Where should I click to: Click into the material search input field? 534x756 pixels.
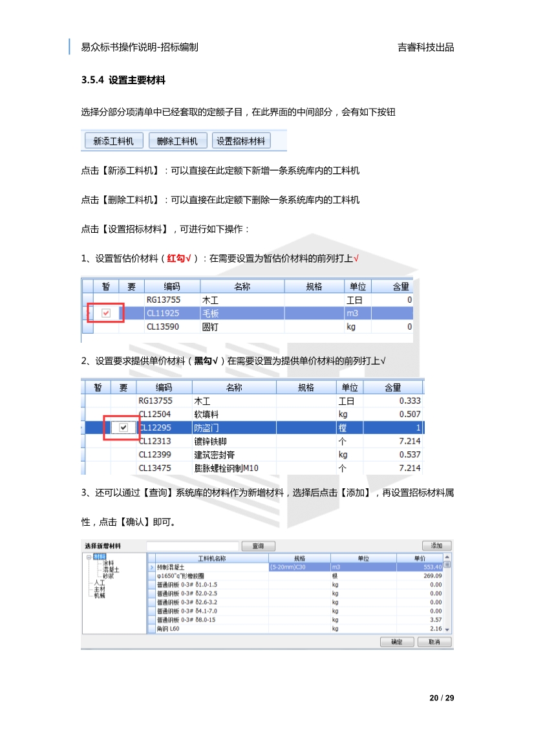point(193,546)
